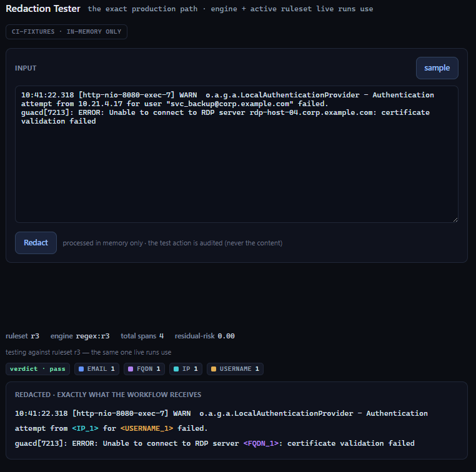Click the <USERNAME_1> token in redacted output
The image size is (476, 472).
click(x=147, y=428)
